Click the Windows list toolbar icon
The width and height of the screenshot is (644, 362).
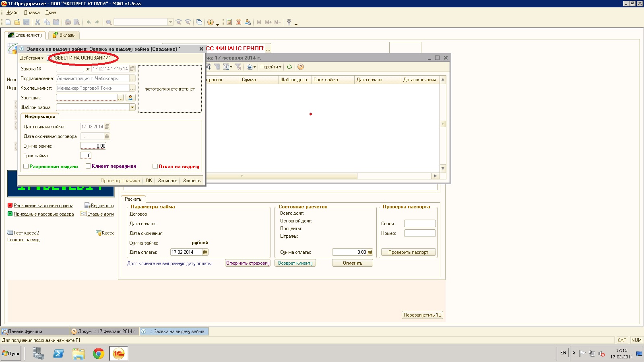pyautogui.click(x=199, y=22)
